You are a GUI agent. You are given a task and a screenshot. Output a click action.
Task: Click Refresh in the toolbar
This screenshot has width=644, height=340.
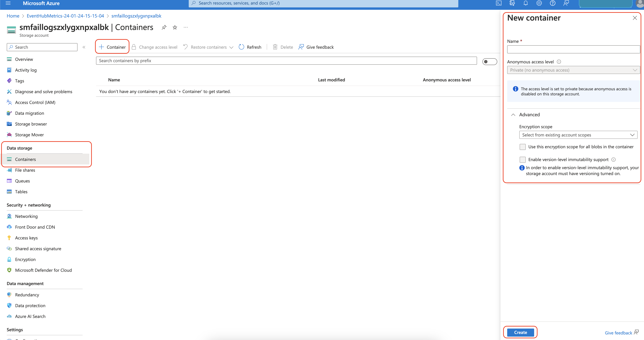(x=250, y=47)
